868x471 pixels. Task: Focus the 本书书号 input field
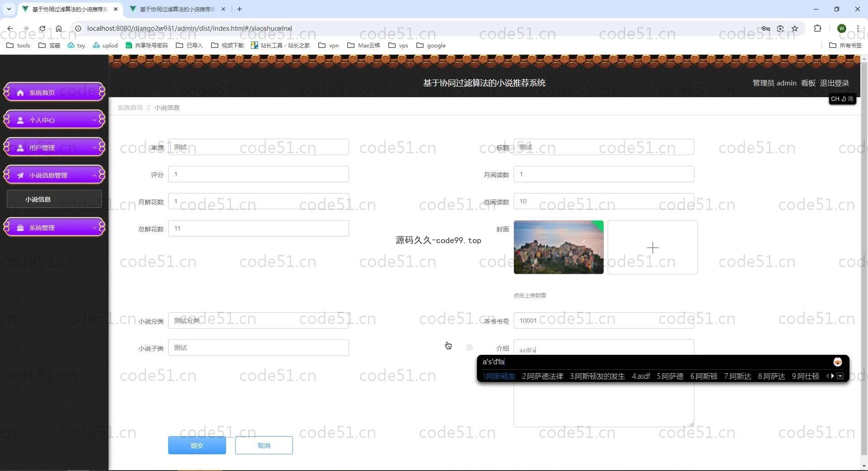click(x=604, y=320)
